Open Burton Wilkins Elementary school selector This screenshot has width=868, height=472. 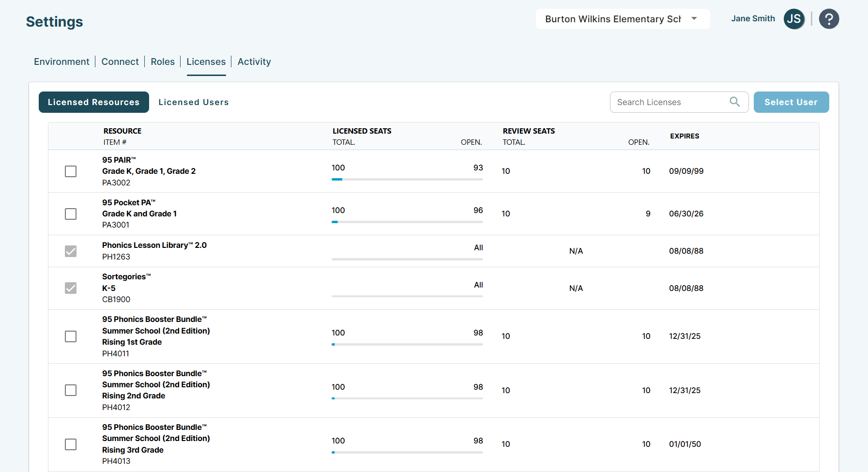click(x=623, y=19)
